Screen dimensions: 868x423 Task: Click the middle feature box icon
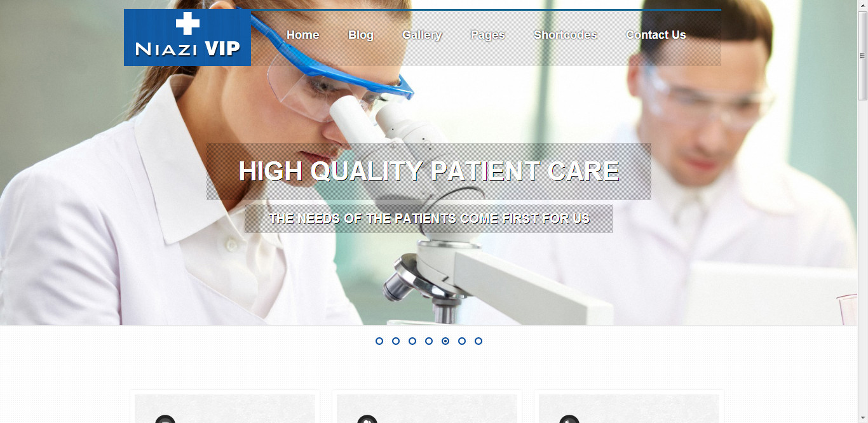367,419
